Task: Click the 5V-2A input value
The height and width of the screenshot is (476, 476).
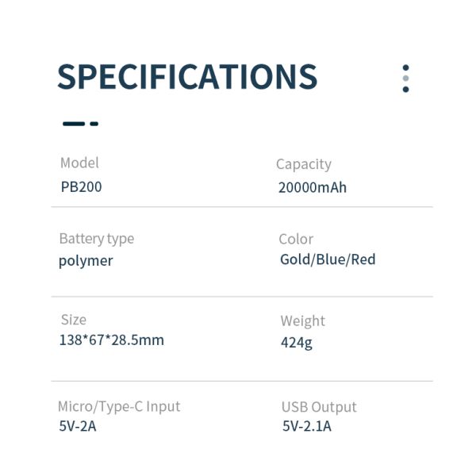Action: tap(78, 426)
